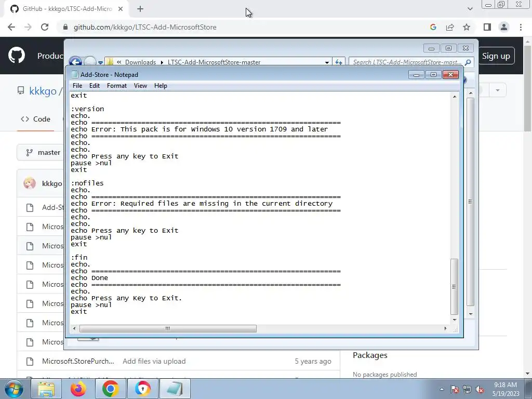Click Notepad horizontal scrollbar left arrow

74,328
